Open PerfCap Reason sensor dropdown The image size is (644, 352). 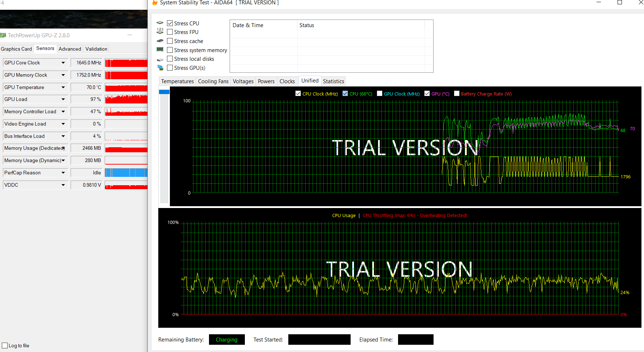click(x=63, y=173)
